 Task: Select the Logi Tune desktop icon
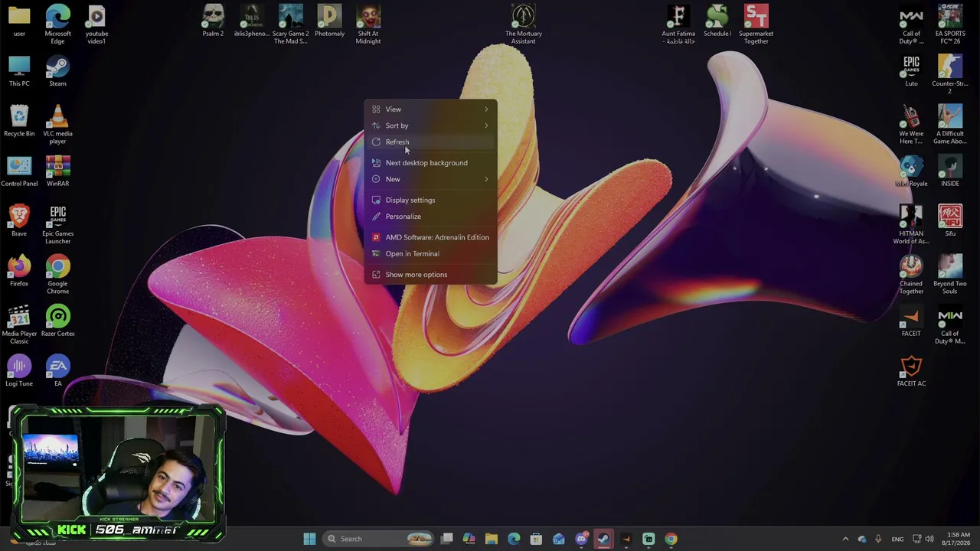click(19, 371)
